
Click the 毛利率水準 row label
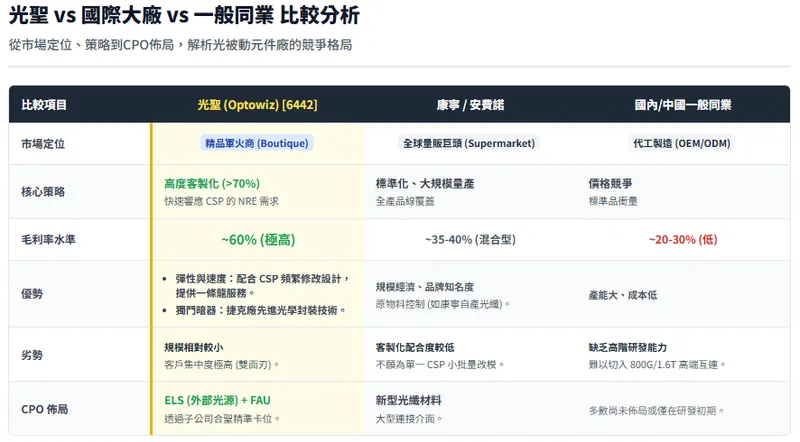(48, 239)
